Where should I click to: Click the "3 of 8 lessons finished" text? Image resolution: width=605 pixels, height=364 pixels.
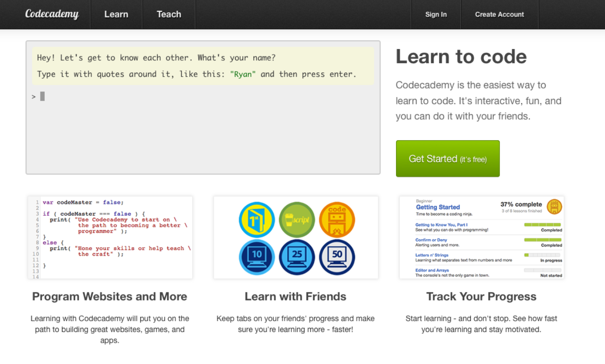point(523,211)
